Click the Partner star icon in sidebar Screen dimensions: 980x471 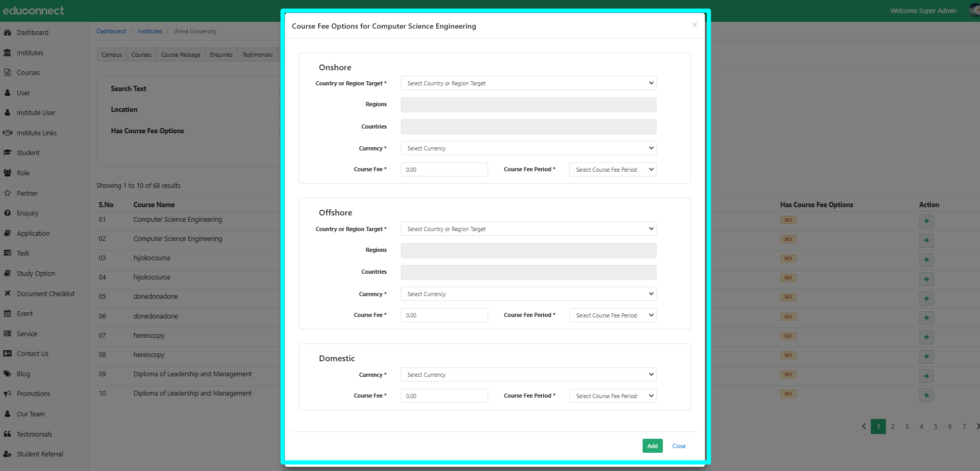(x=7, y=193)
